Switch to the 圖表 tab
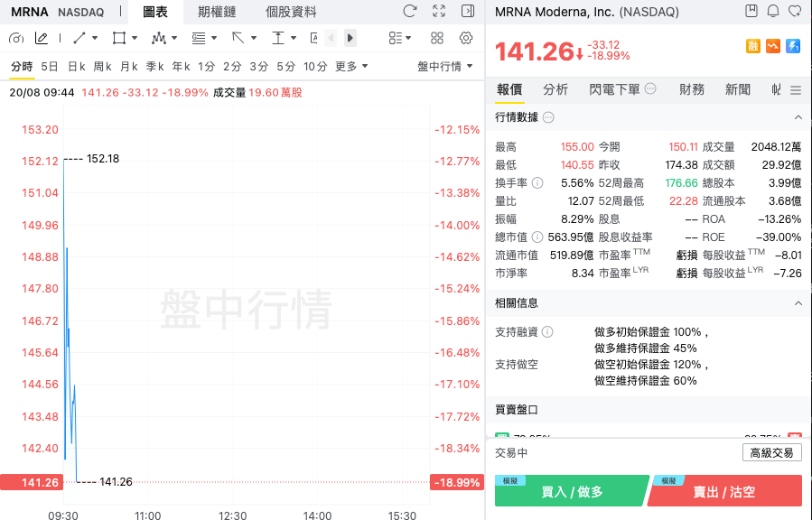Screen dimensions: 812x520 click(155, 12)
